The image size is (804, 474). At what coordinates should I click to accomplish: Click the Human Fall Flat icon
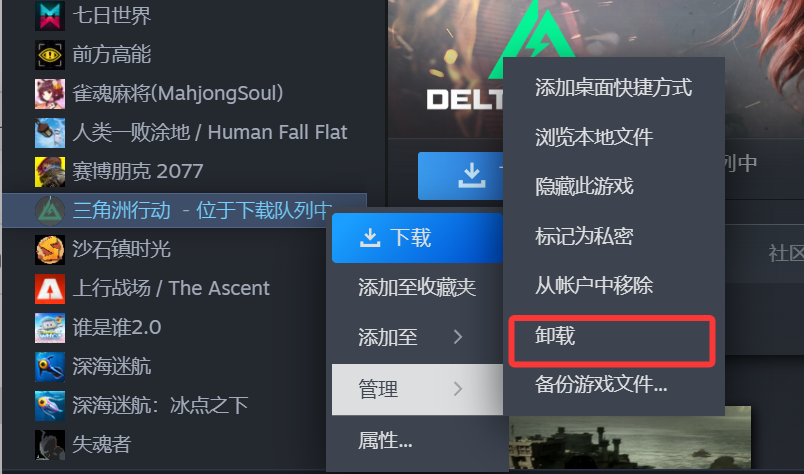(x=50, y=133)
